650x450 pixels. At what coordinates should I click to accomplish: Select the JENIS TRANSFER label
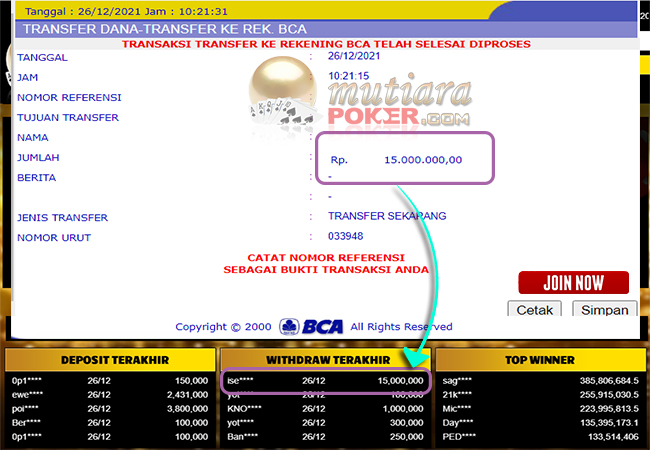coord(63,218)
